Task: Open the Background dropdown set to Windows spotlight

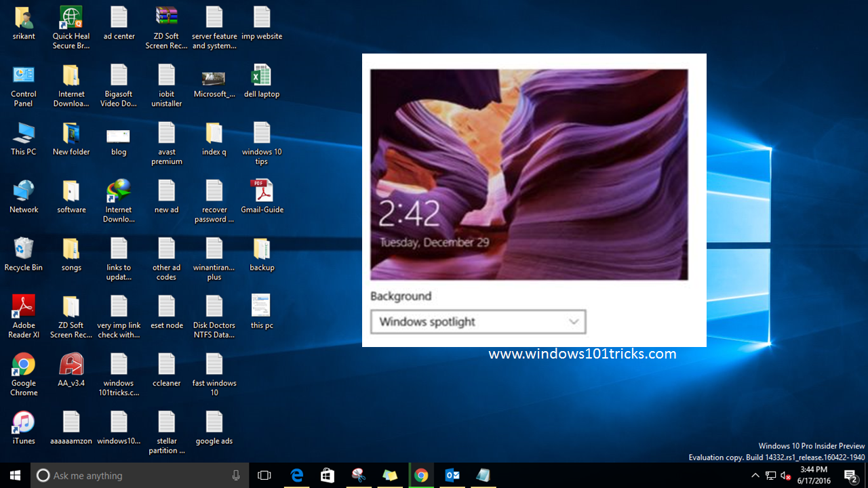Action: pyautogui.click(x=478, y=321)
